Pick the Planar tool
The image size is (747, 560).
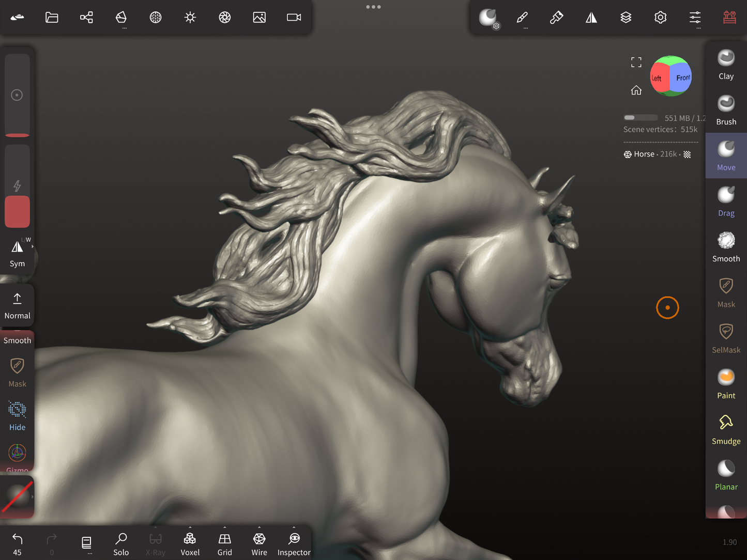[x=726, y=475]
